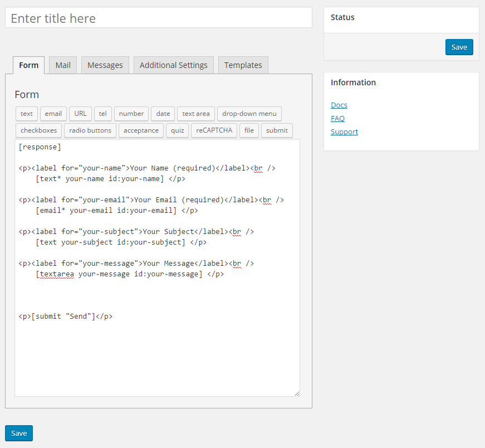Switch to the Mail tab
Image resolution: width=485 pixels, height=448 pixels.
[x=63, y=65]
